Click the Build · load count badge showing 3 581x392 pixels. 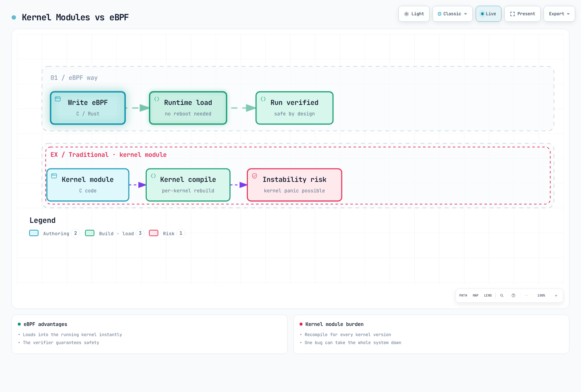click(140, 233)
